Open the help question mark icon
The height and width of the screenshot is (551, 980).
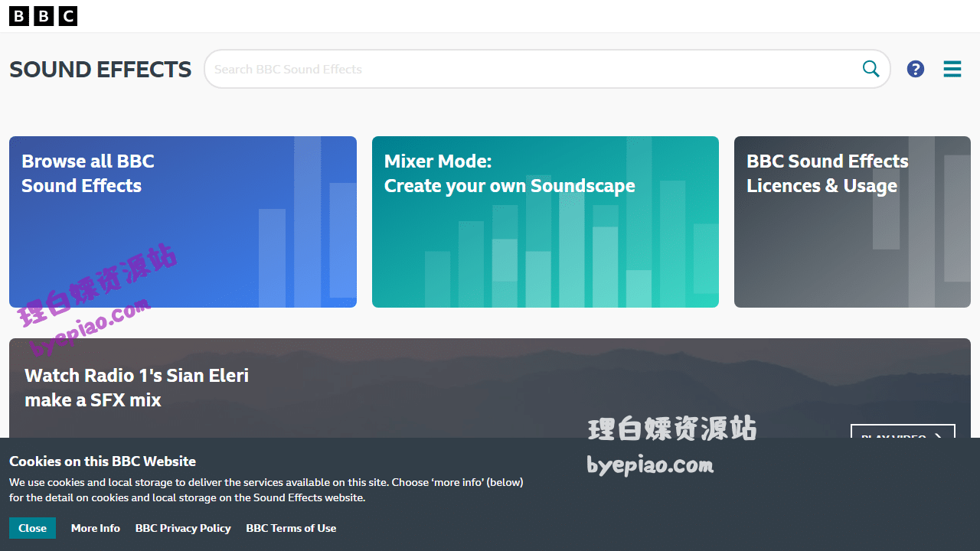916,69
